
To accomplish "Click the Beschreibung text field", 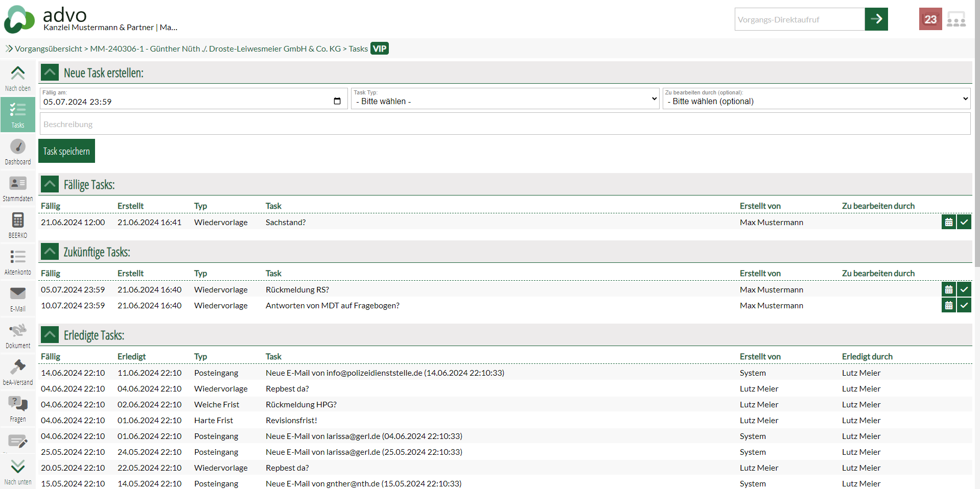I will 505,124.
